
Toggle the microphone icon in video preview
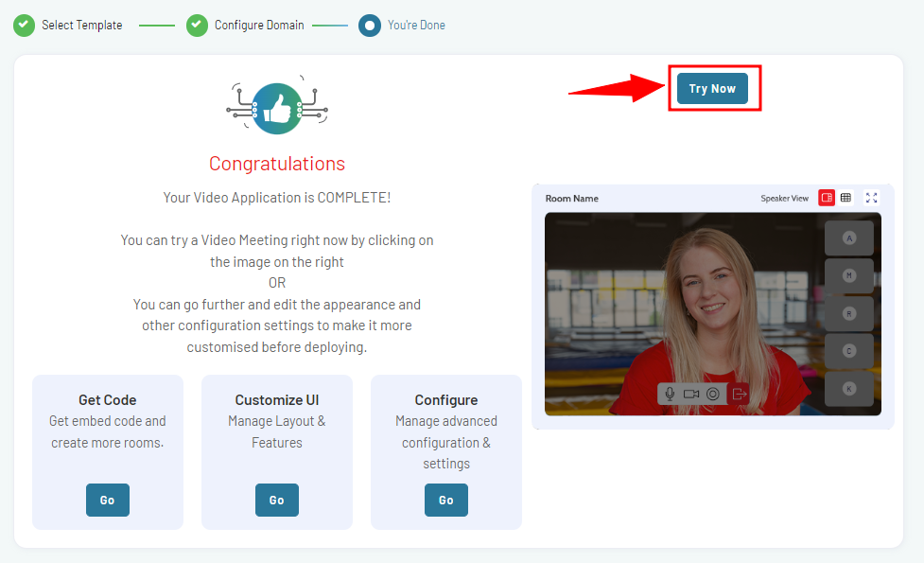[670, 394]
